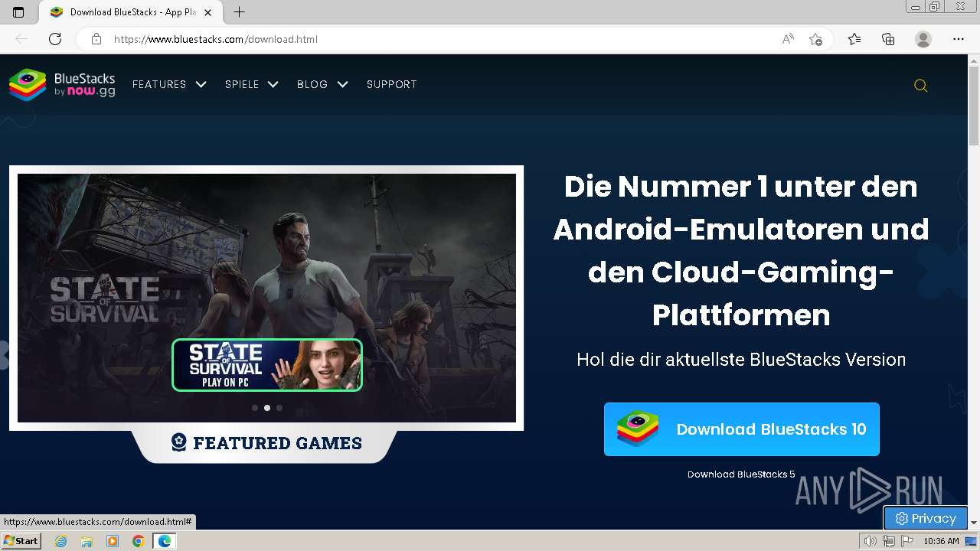Viewport: 980px width, 551px height.
Task: Open the Windows Start menu
Action: pyautogui.click(x=21, y=541)
